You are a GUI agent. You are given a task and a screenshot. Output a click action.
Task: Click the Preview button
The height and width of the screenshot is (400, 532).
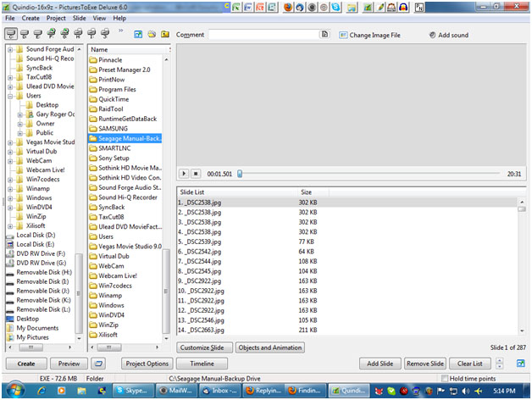pyautogui.click(x=69, y=364)
